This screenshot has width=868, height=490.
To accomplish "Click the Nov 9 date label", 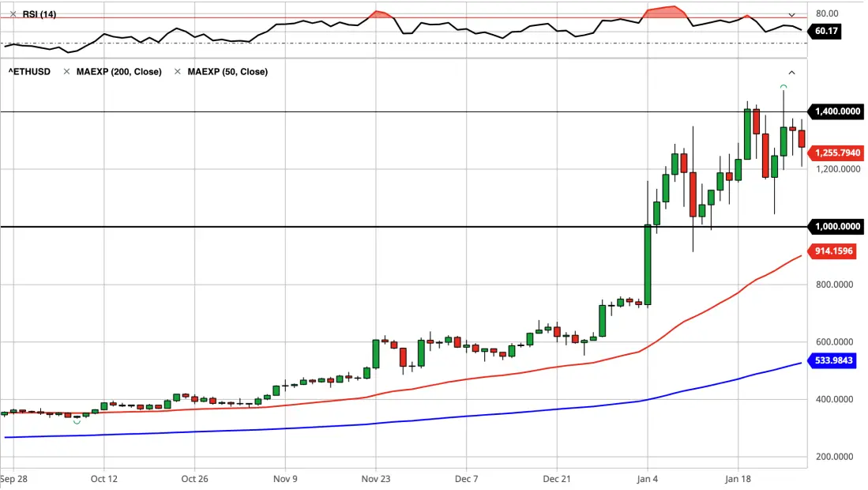I will 285,479.
